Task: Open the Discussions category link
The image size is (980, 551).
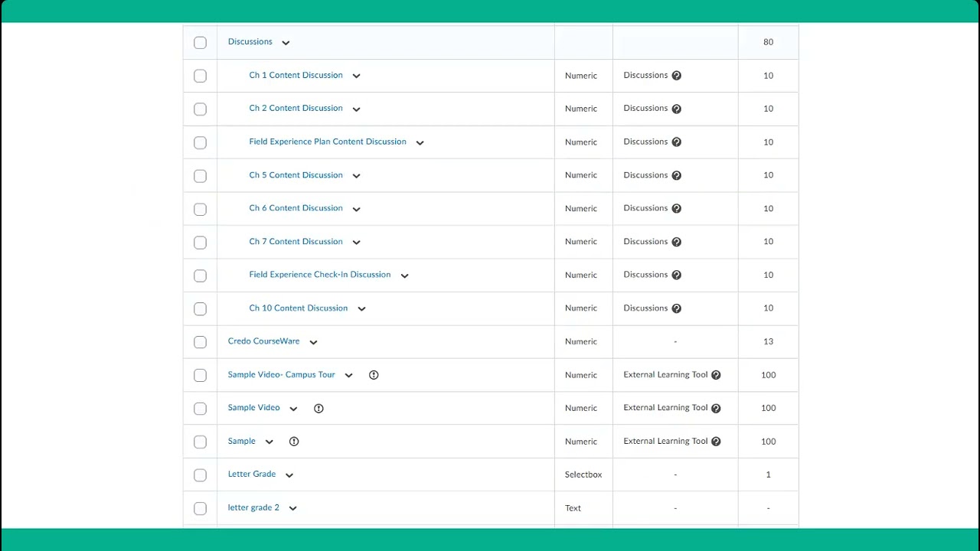Action: tap(250, 42)
